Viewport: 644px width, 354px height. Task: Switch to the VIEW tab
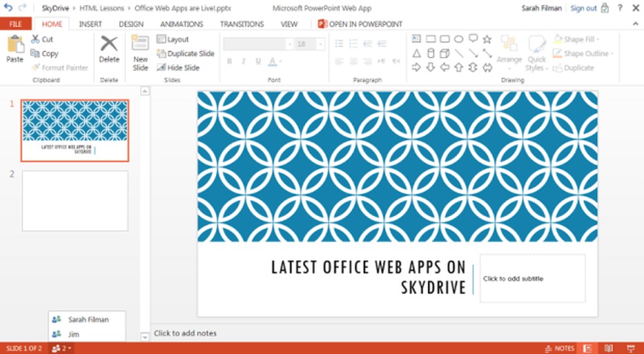pyautogui.click(x=289, y=24)
